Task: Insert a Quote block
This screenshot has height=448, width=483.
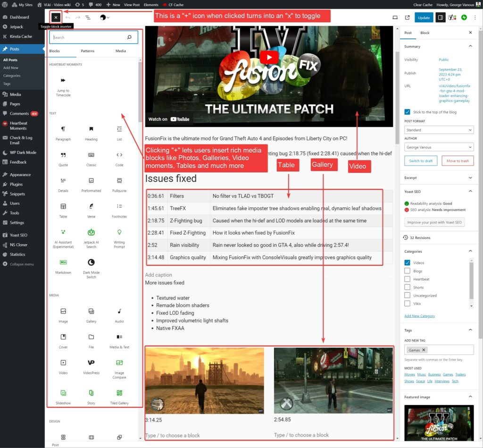Action: (x=63, y=159)
